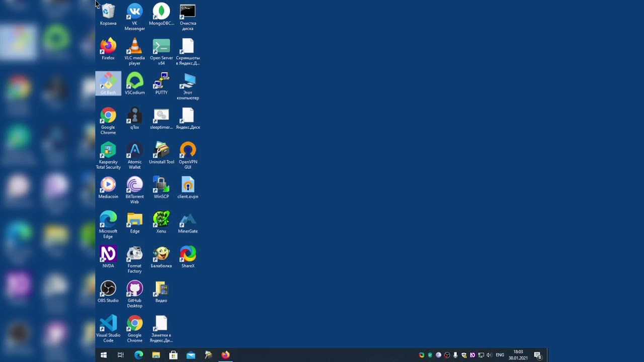The height and width of the screenshot is (362, 644).
Task: Open File Explorer from the taskbar
Action: [x=156, y=355]
